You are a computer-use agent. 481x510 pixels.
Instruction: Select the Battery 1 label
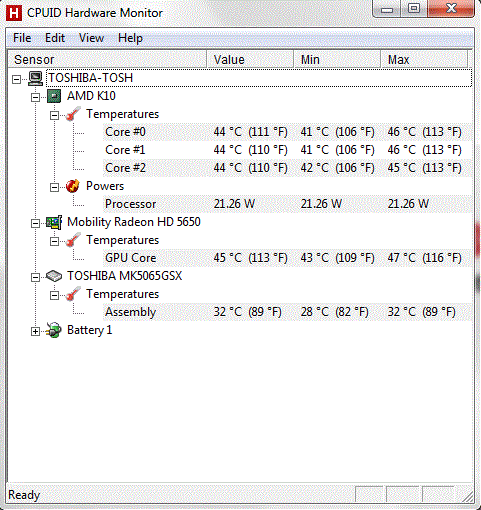point(89,330)
